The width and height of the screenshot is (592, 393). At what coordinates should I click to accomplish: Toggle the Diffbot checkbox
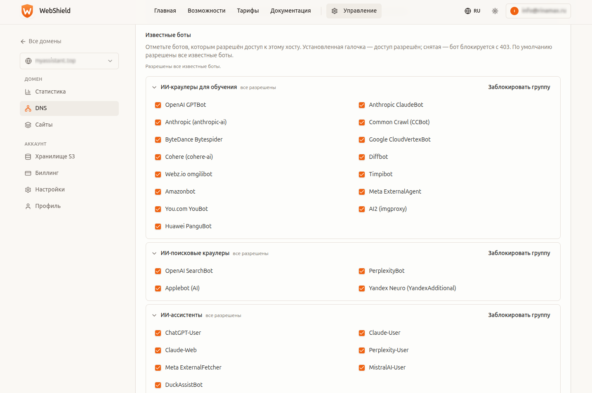point(362,157)
